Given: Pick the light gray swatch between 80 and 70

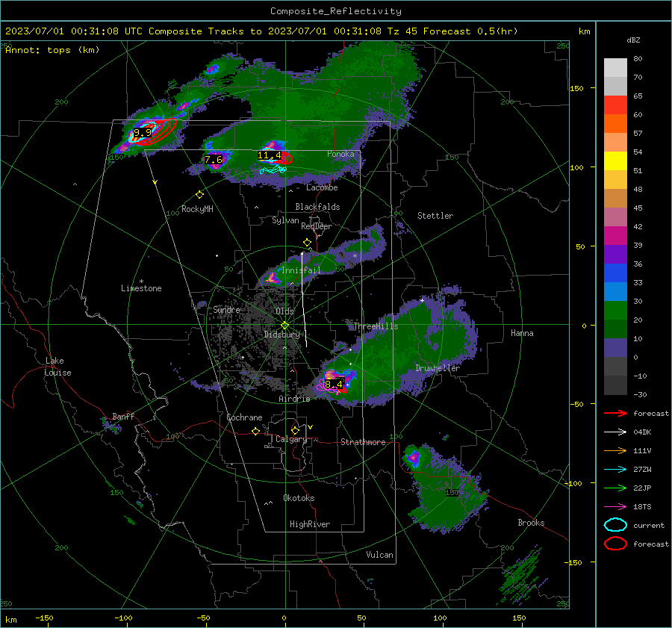Looking at the screenshot, I should [615, 68].
